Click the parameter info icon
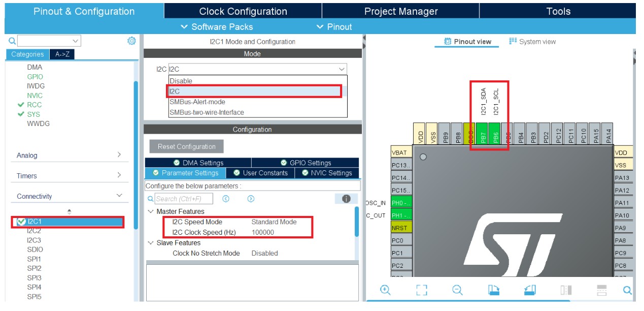Image resolution: width=644 pixels, height=311 pixels. (x=347, y=199)
